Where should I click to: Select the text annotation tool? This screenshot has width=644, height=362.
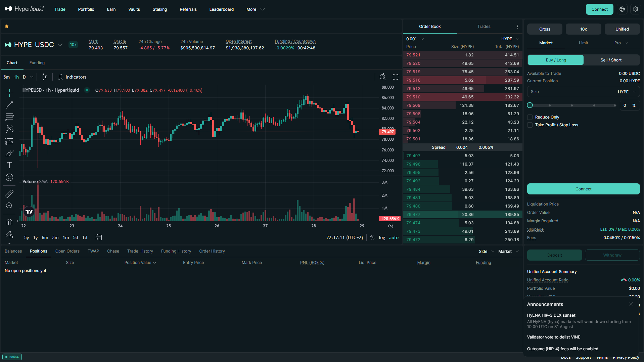(x=9, y=165)
